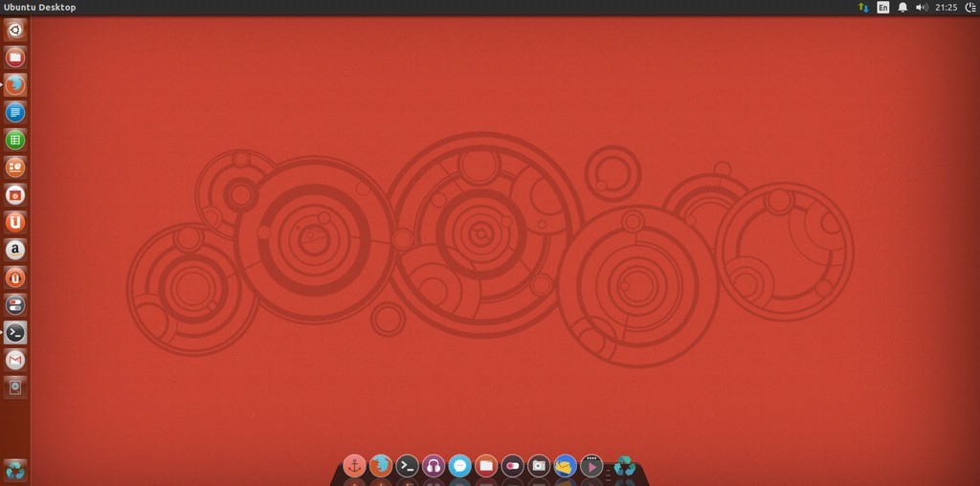The height and width of the screenshot is (486, 980).
Task: Open the Trash recycle icon in the bottom dock
Action: (x=624, y=466)
